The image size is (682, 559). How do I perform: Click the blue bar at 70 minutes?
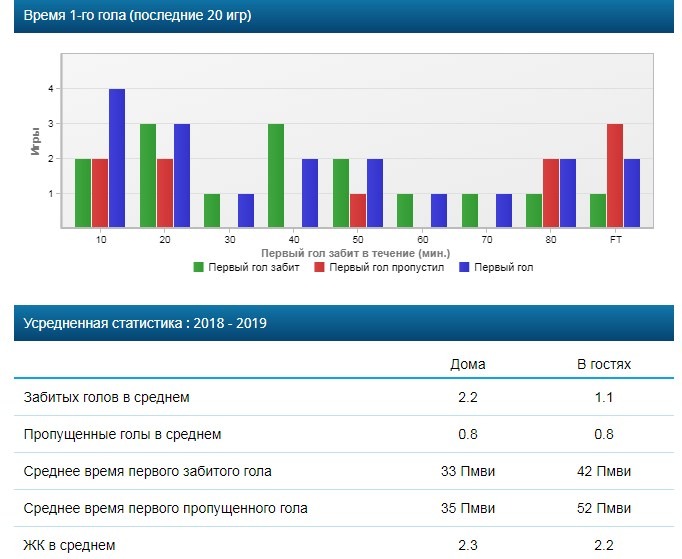(x=503, y=211)
